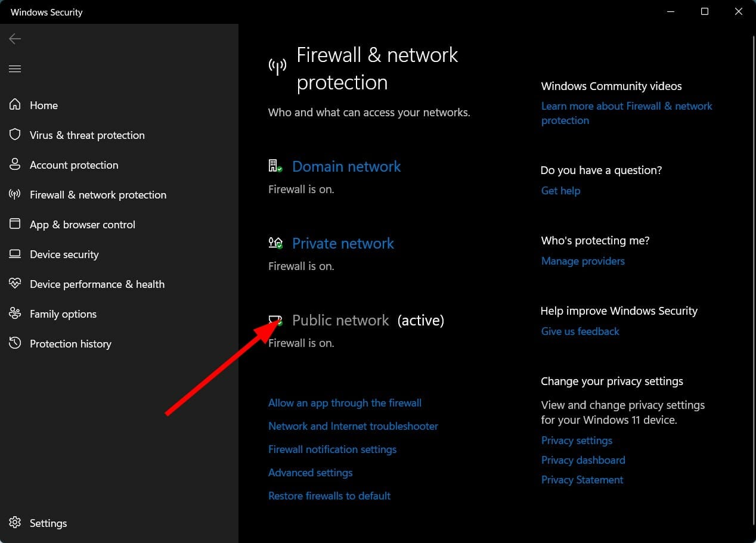This screenshot has height=543, width=756.
Task: Open Domain network settings
Action: 346,166
